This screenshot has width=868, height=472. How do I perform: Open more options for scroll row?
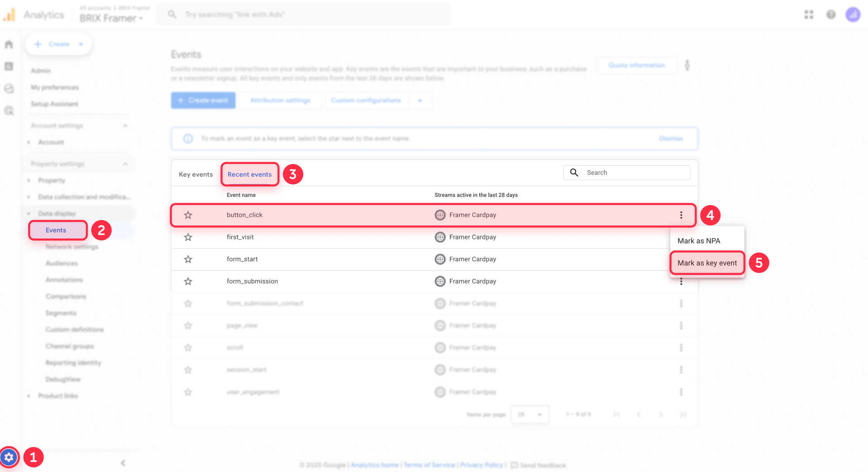[681, 348]
